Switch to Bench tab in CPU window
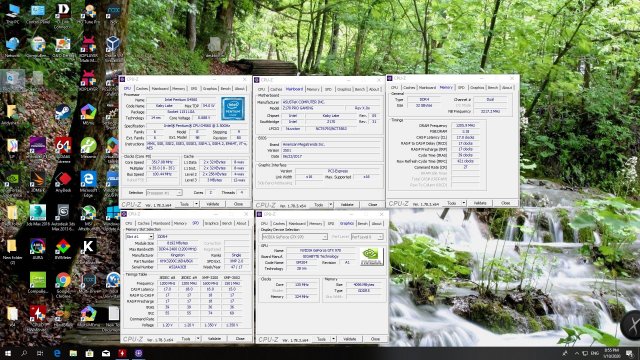 click(225, 88)
